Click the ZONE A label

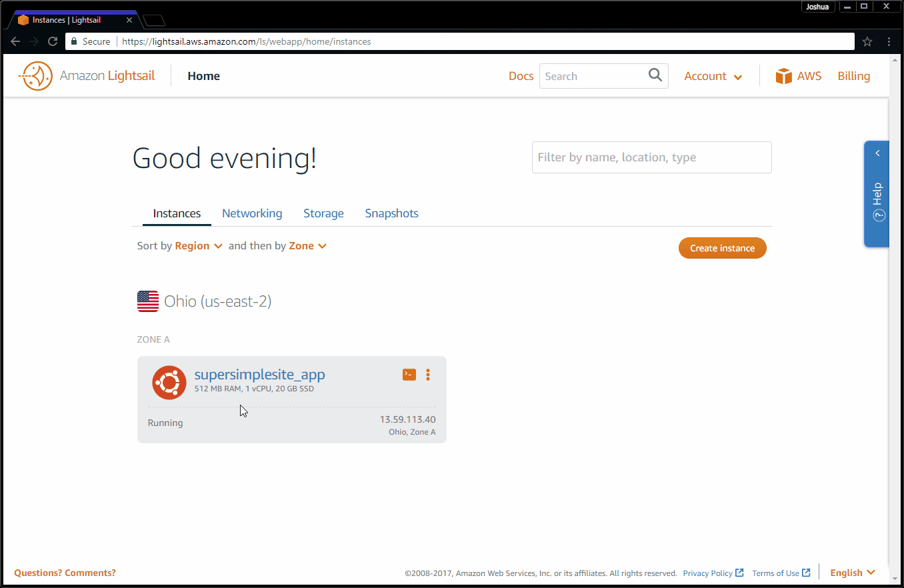153,339
